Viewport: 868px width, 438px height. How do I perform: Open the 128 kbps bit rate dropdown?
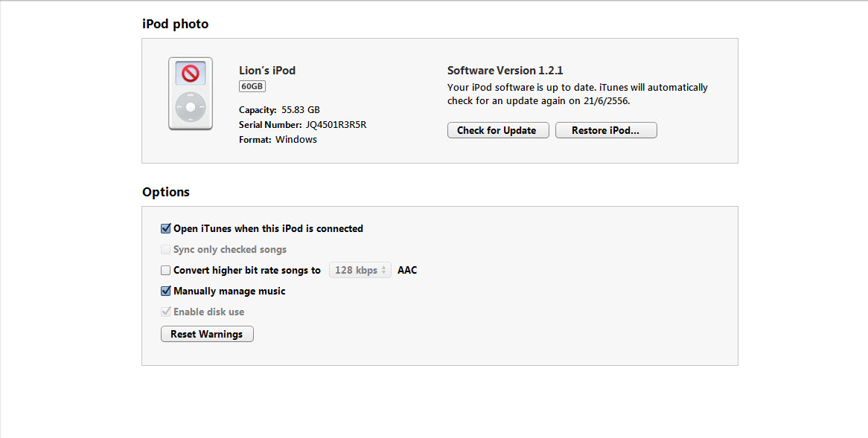point(360,271)
